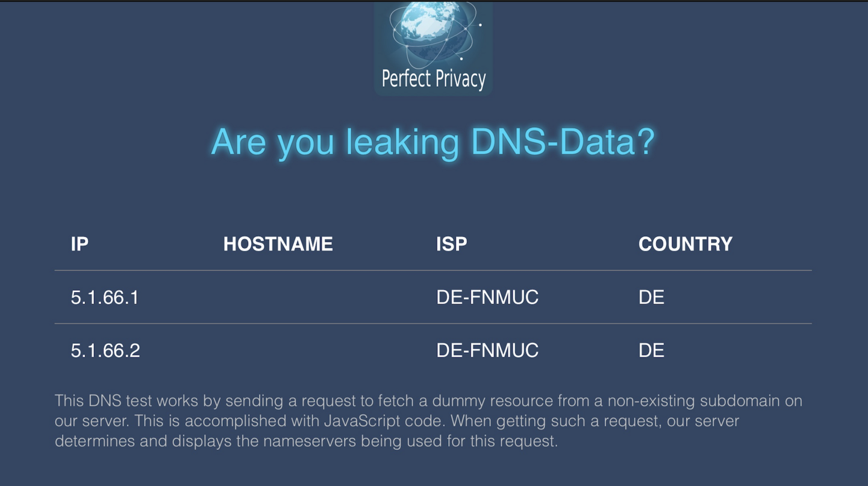The height and width of the screenshot is (486, 868).
Task: Click DE-FNMUC in the 5.1.66.2 row
Action: pyautogui.click(x=487, y=350)
